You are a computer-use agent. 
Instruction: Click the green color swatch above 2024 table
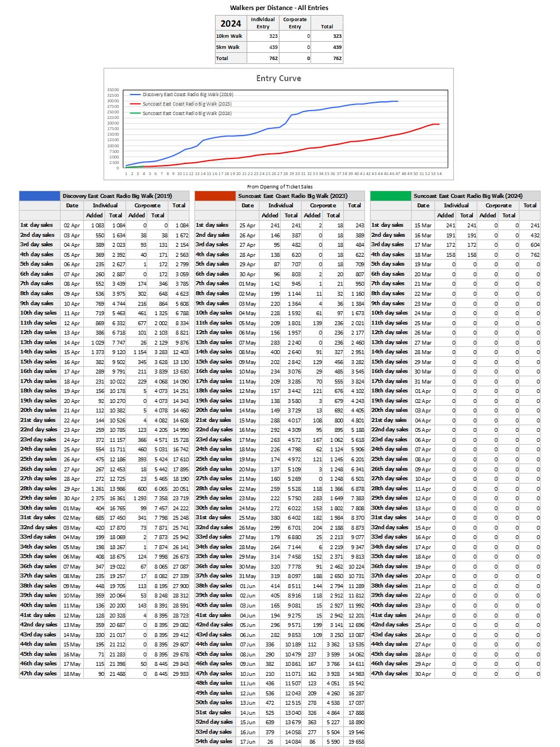click(391, 196)
